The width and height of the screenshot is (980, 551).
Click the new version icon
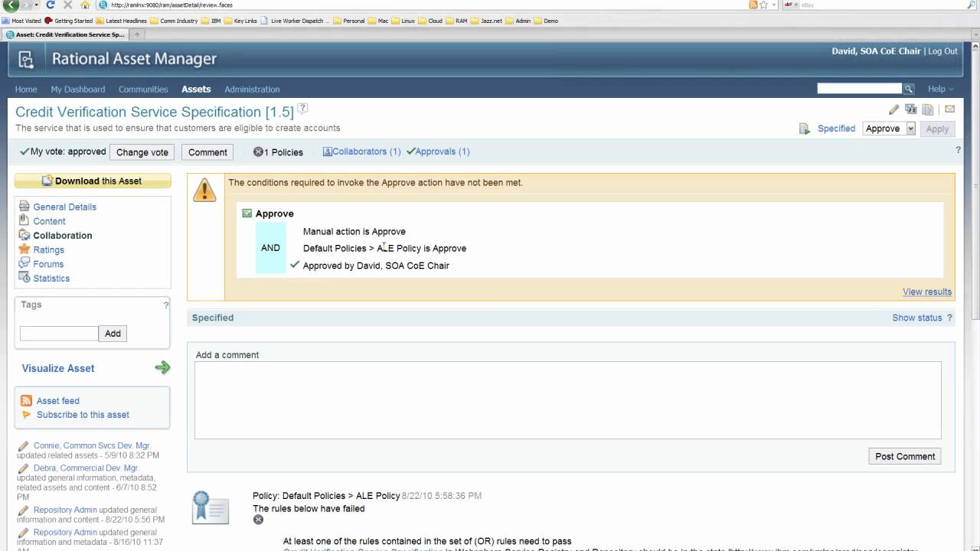910,109
